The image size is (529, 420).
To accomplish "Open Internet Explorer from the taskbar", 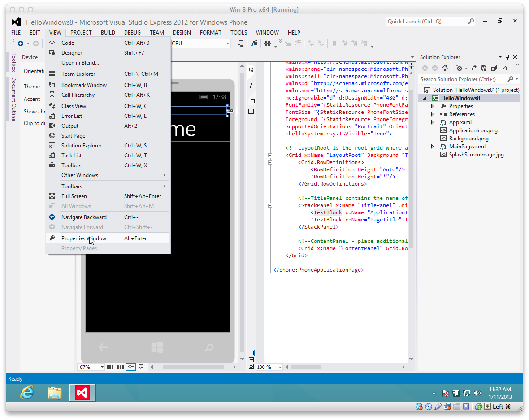I will (x=27, y=393).
